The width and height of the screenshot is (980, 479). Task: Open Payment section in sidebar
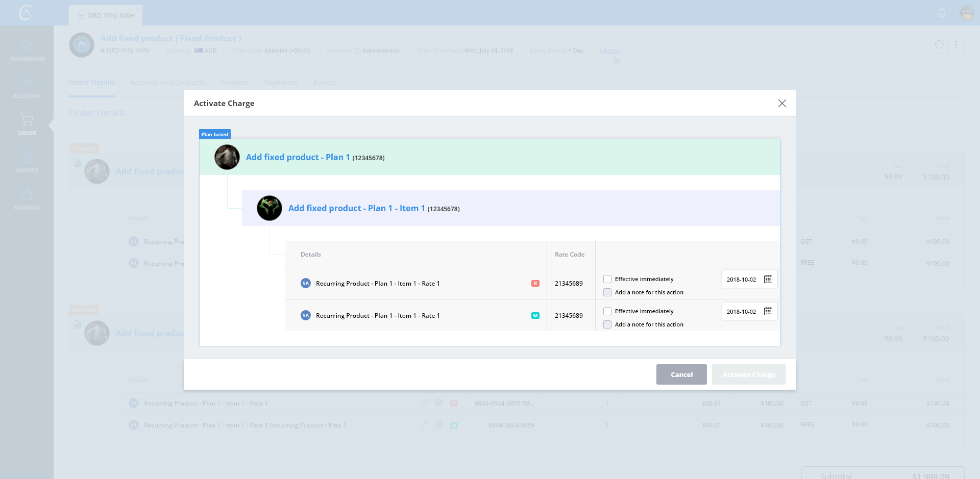point(27,198)
